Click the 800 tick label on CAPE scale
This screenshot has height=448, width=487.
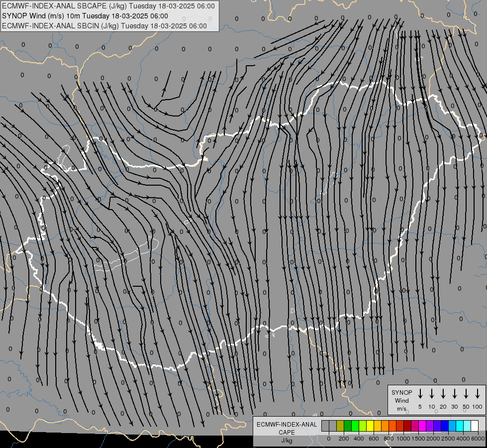tap(389, 439)
